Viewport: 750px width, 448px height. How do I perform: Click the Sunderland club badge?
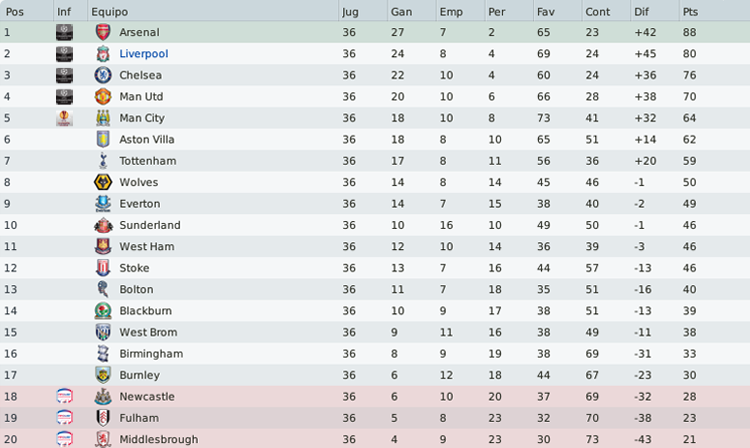103,225
